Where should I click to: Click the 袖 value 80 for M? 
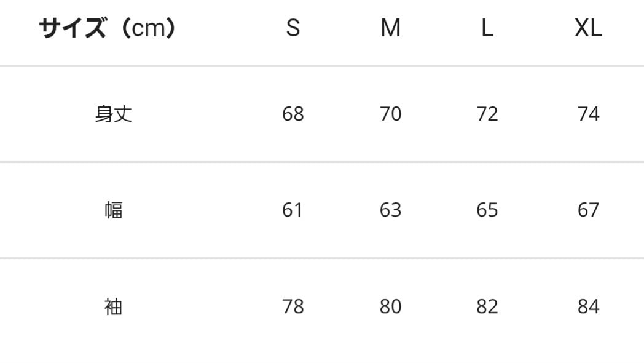[x=390, y=306]
